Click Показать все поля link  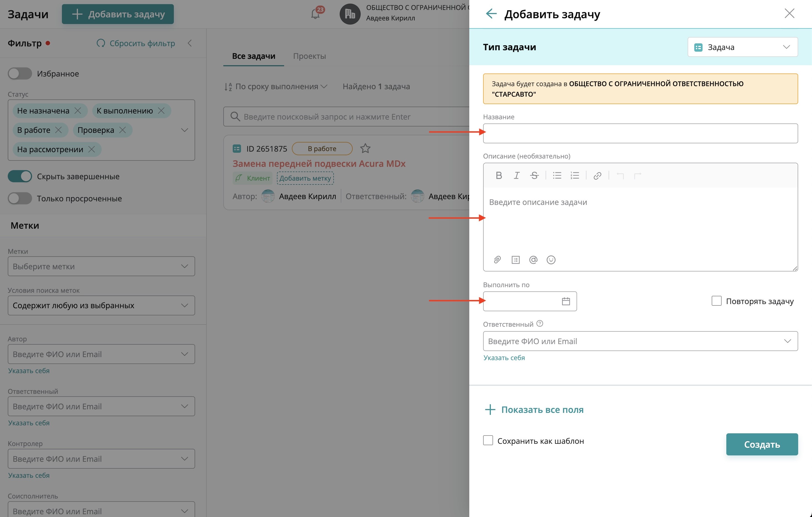point(542,410)
